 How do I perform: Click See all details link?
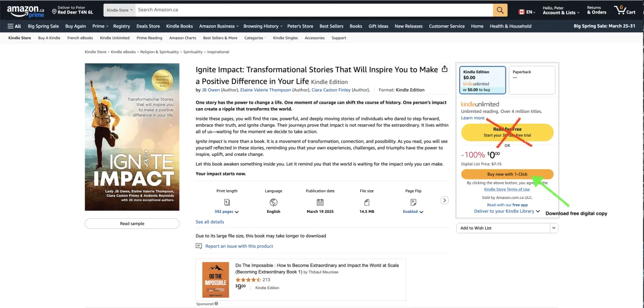[x=210, y=221]
